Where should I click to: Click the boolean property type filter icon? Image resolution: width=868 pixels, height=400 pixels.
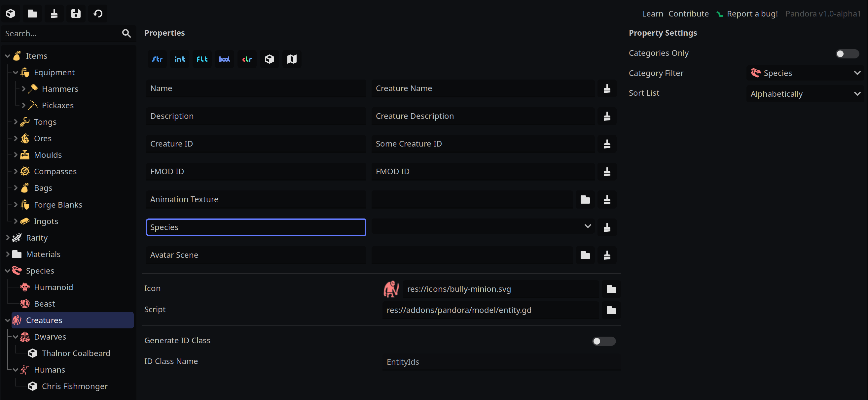[x=224, y=59]
